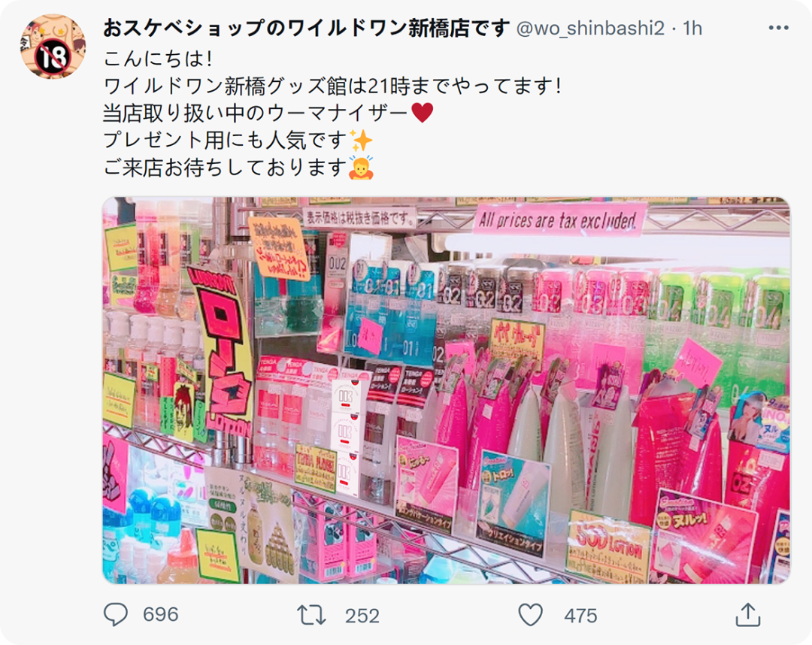Open the 1h timestamp link

pyautogui.click(x=692, y=28)
